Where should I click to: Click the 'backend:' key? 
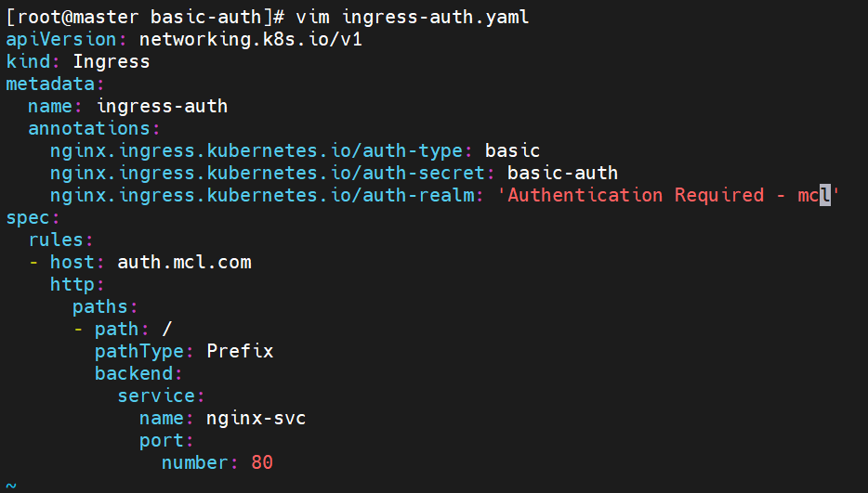point(134,373)
